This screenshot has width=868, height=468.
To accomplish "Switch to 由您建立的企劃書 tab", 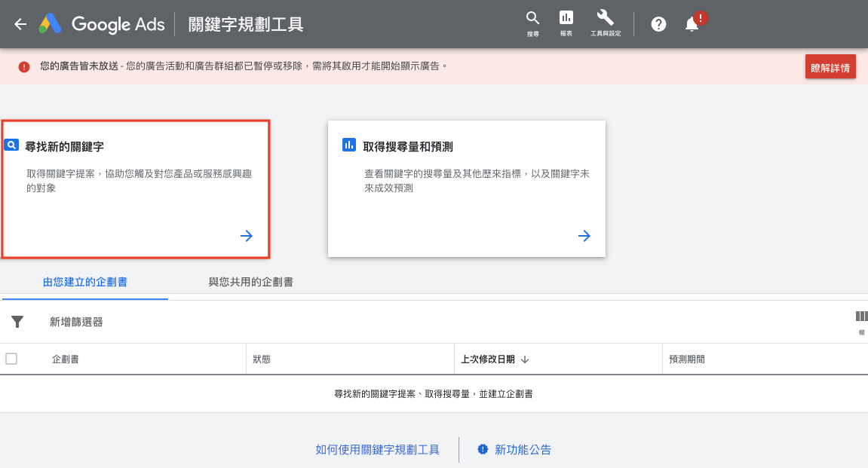I will click(85, 282).
